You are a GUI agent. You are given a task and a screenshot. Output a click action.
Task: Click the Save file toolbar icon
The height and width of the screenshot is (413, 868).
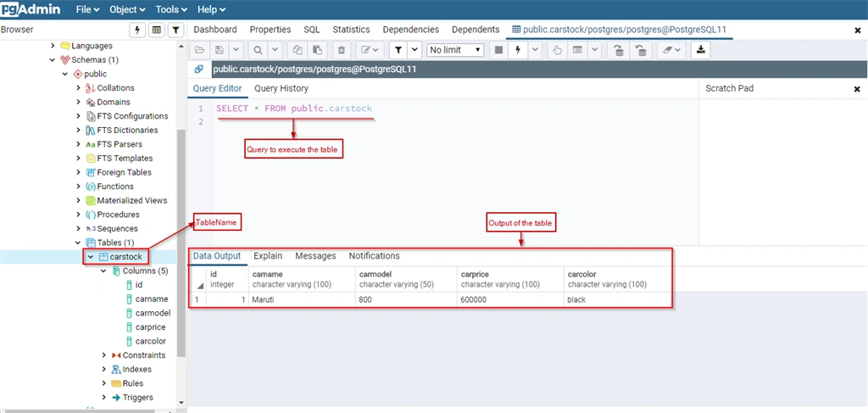click(220, 50)
